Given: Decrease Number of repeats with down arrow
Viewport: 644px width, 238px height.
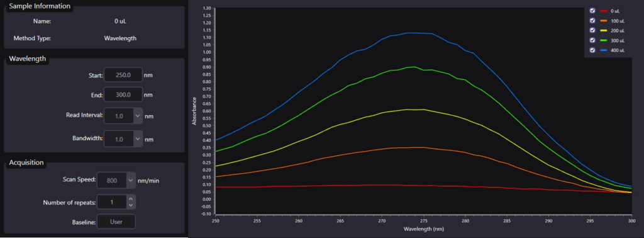Looking at the screenshot, I should pos(131,205).
